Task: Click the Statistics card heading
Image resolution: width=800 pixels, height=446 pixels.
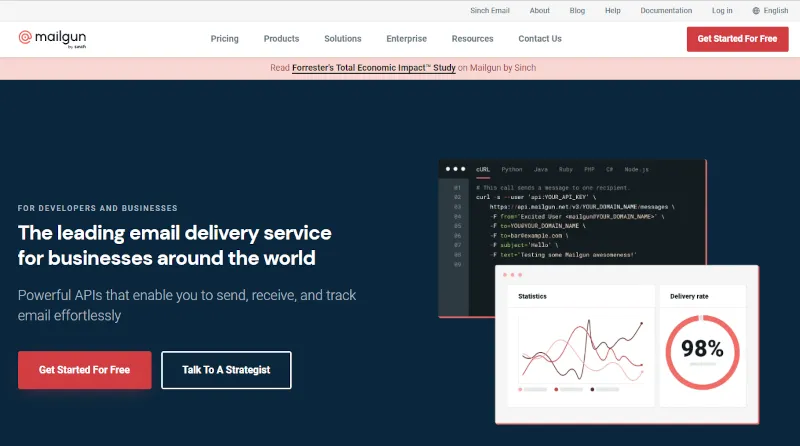Action: coord(532,296)
